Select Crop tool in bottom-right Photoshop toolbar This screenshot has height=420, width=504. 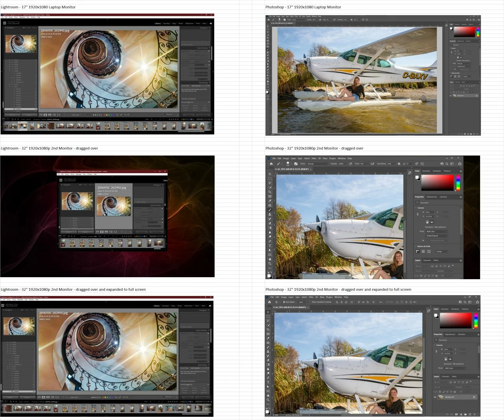[268, 329]
